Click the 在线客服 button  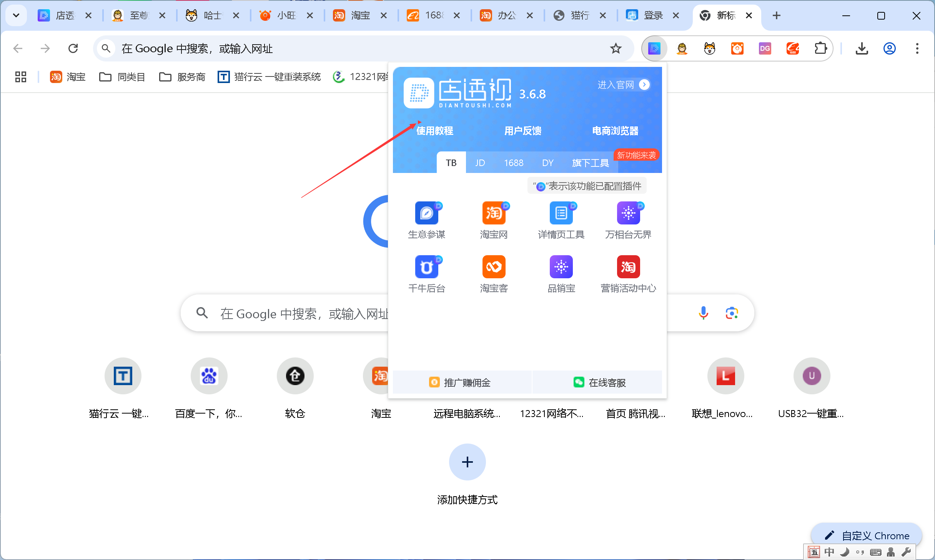(x=597, y=382)
